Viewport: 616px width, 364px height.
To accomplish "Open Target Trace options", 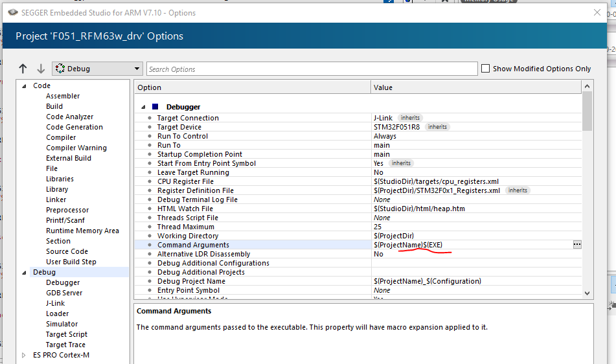I will (x=65, y=345).
